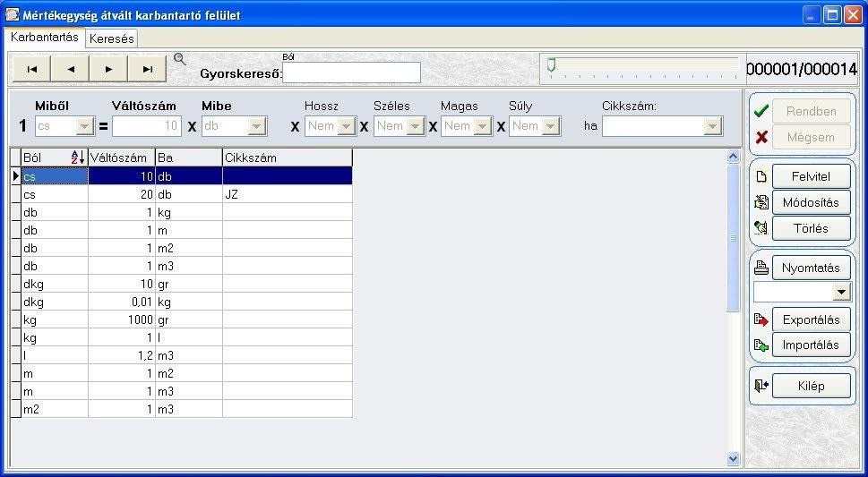
Task: Click the Cikkszám column header
Action: pos(288,158)
